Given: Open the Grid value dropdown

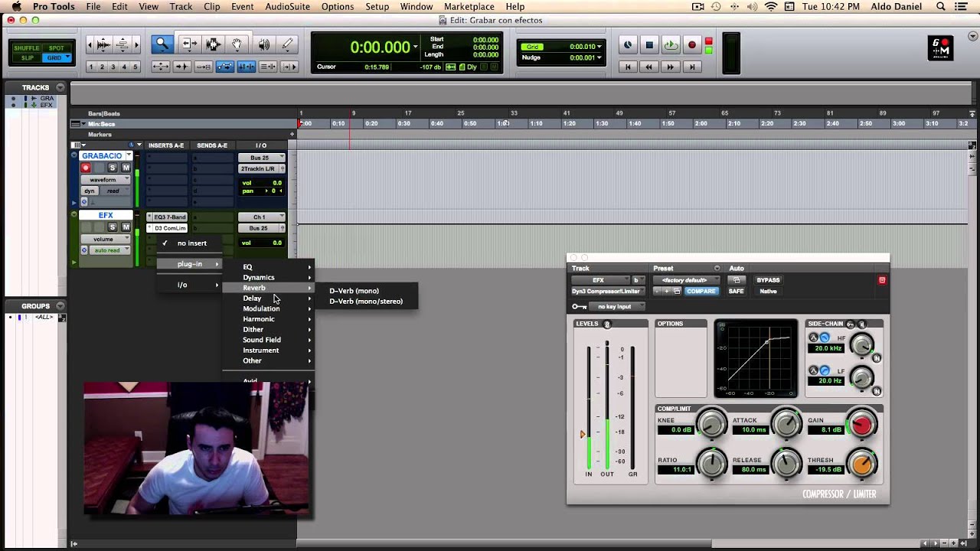Looking at the screenshot, I should tap(599, 47).
